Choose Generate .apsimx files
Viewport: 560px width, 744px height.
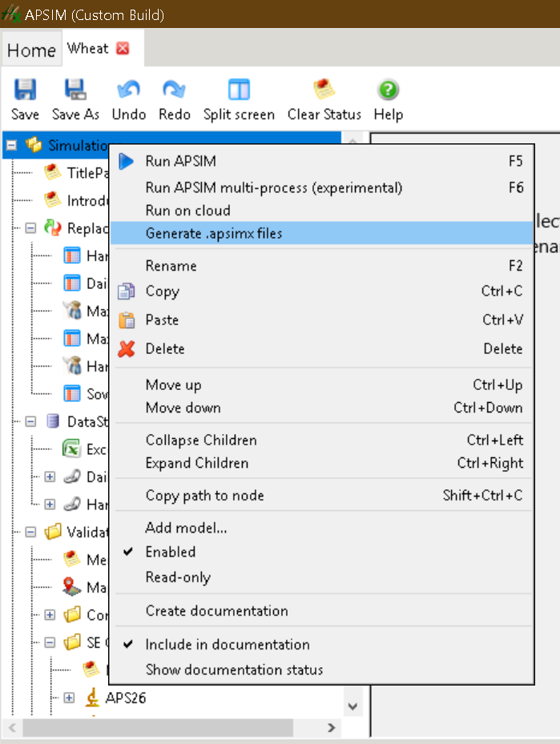click(x=322, y=233)
